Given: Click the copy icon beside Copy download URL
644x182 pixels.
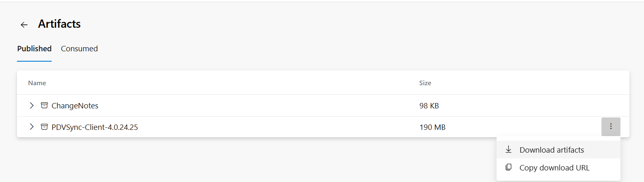Looking at the screenshot, I should [509, 168].
